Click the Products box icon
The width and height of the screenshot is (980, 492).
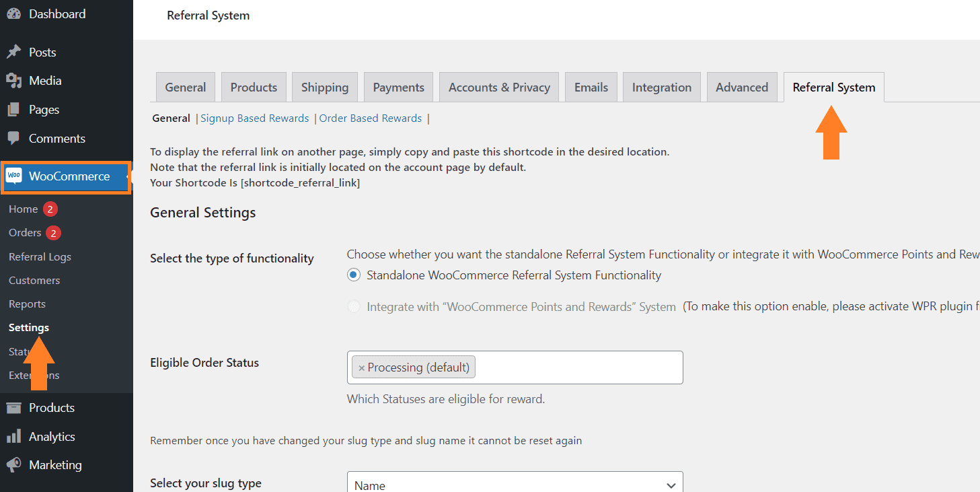pyautogui.click(x=13, y=408)
